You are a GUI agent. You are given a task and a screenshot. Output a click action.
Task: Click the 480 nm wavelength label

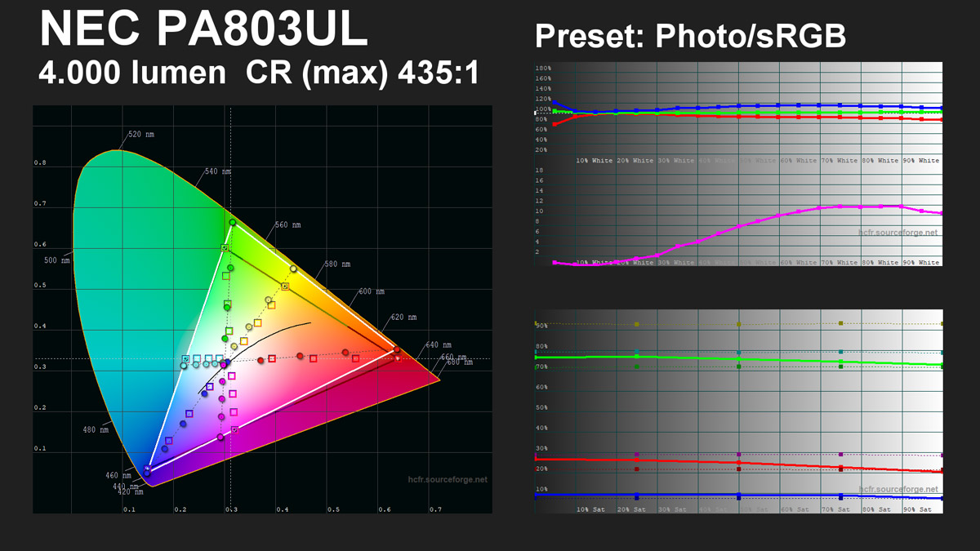(95, 430)
